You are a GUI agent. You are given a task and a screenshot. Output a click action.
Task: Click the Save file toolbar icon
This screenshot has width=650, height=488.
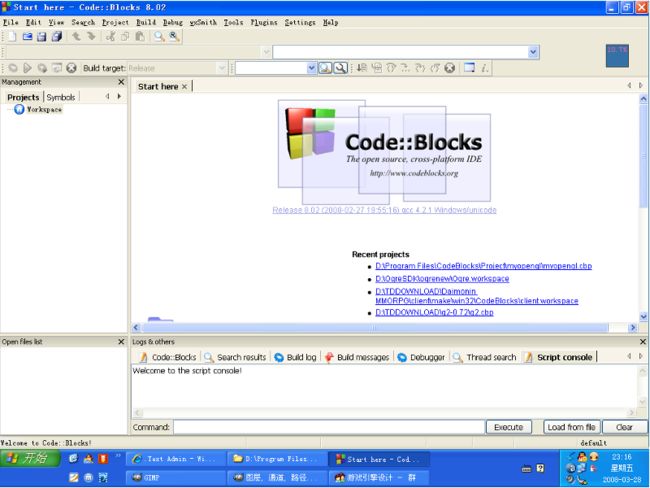click(41, 36)
